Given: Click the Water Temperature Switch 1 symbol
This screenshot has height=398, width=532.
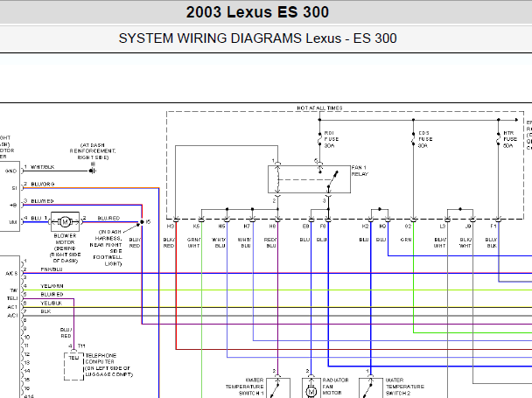Looking at the screenshot, I should click(x=278, y=388).
